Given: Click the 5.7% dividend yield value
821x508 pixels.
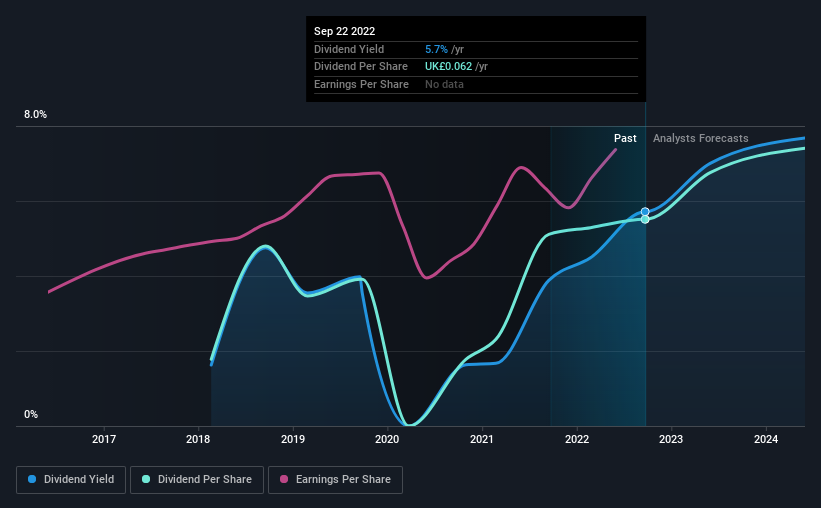Looking at the screenshot, I should click(x=436, y=49).
